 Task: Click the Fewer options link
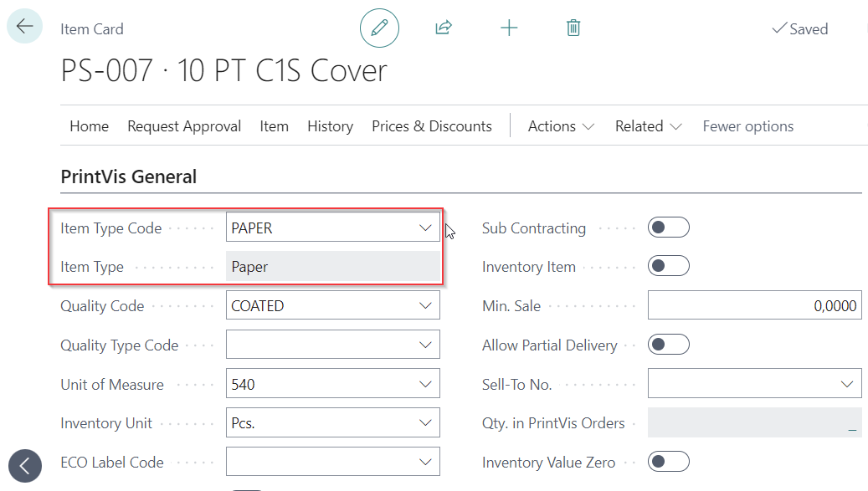pos(747,125)
